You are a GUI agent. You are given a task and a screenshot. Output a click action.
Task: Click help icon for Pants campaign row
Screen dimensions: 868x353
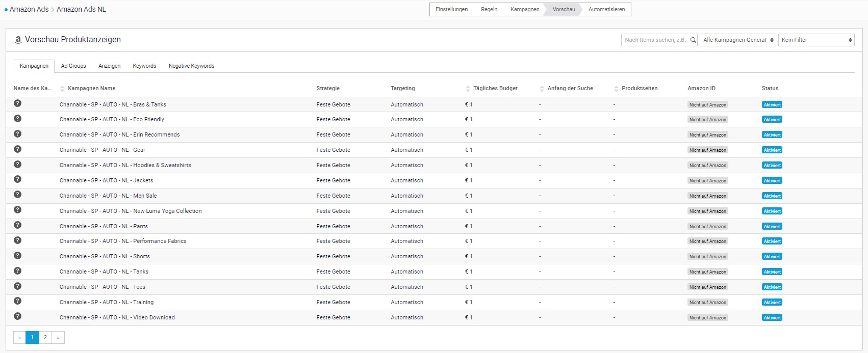17,225
